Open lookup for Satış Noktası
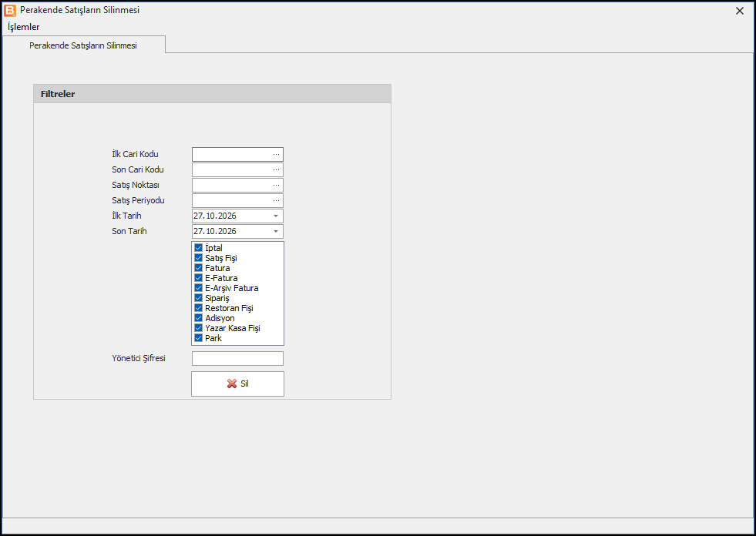This screenshot has width=756, height=536. 276,185
